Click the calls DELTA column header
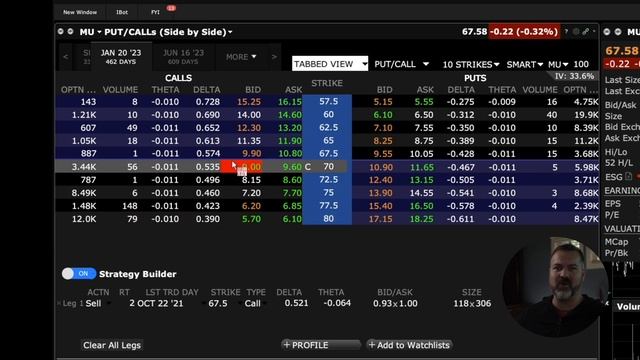The image size is (640, 360). pyautogui.click(x=207, y=89)
